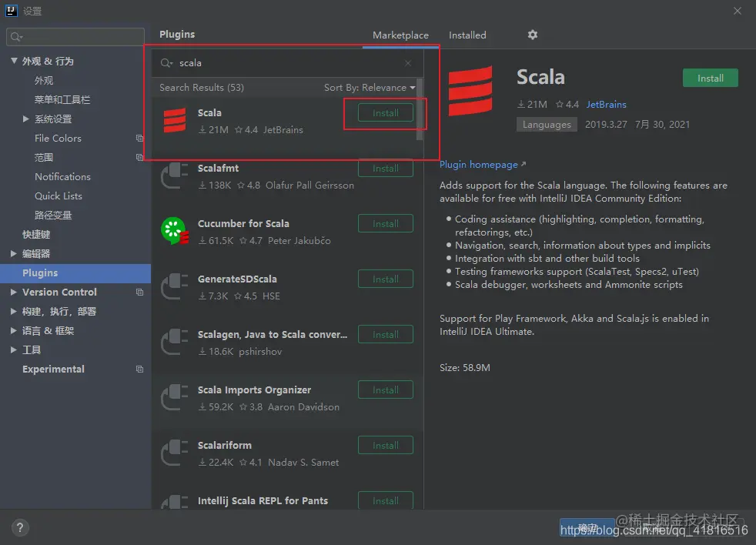756x545 pixels.
Task: Expand the Version Control tree node
Action: click(14, 293)
